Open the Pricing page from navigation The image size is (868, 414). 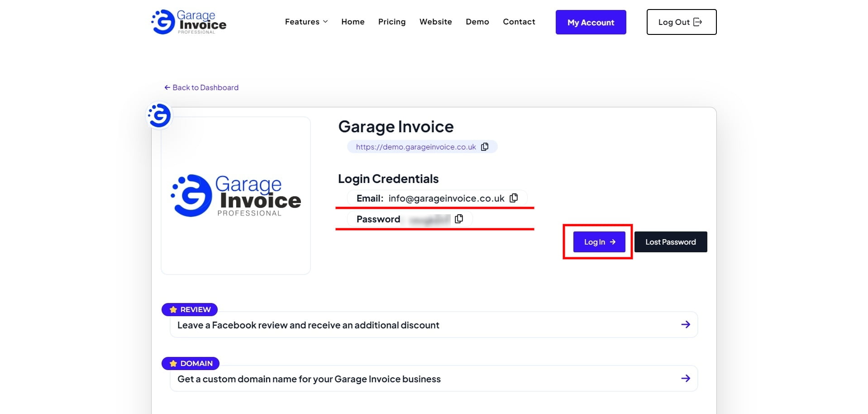click(391, 21)
